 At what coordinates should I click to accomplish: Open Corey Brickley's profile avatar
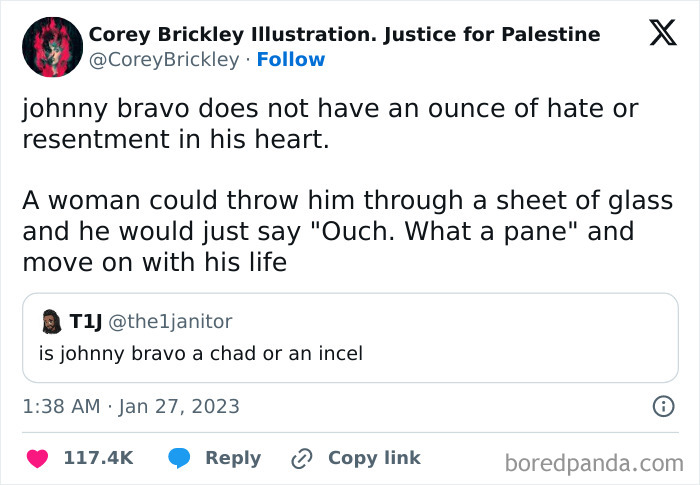point(52,47)
